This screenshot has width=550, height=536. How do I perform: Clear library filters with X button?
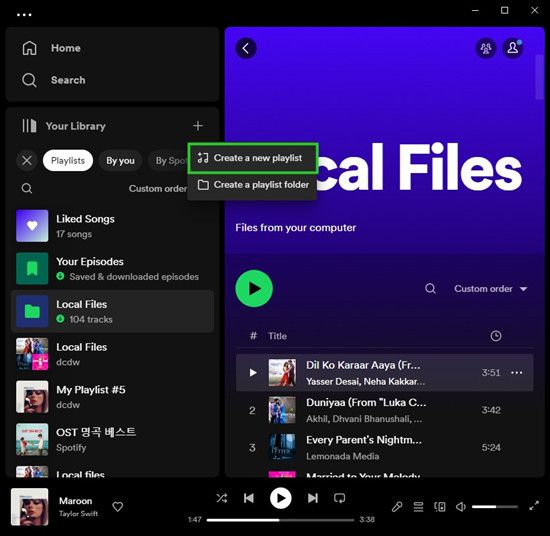(x=27, y=161)
